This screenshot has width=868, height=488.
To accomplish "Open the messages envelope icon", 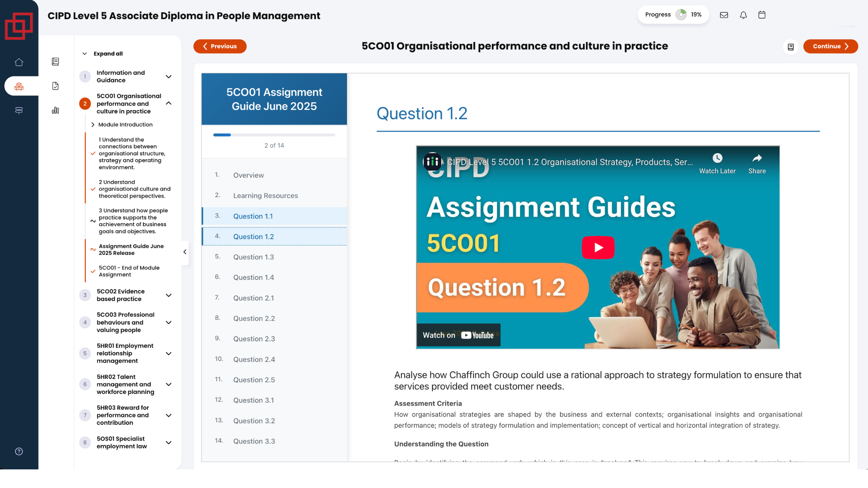I will point(724,15).
